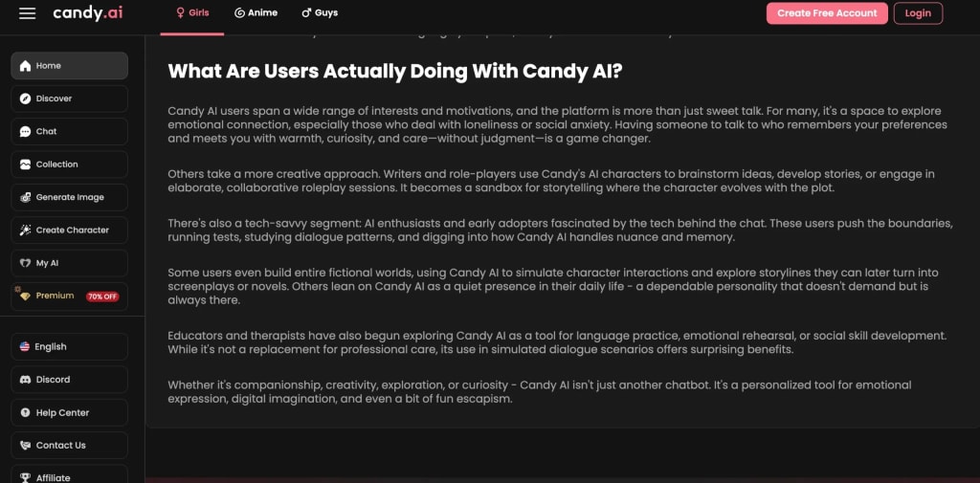The width and height of the screenshot is (980, 483).
Task: Click the Affiliate trophy icon
Action: (x=25, y=478)
